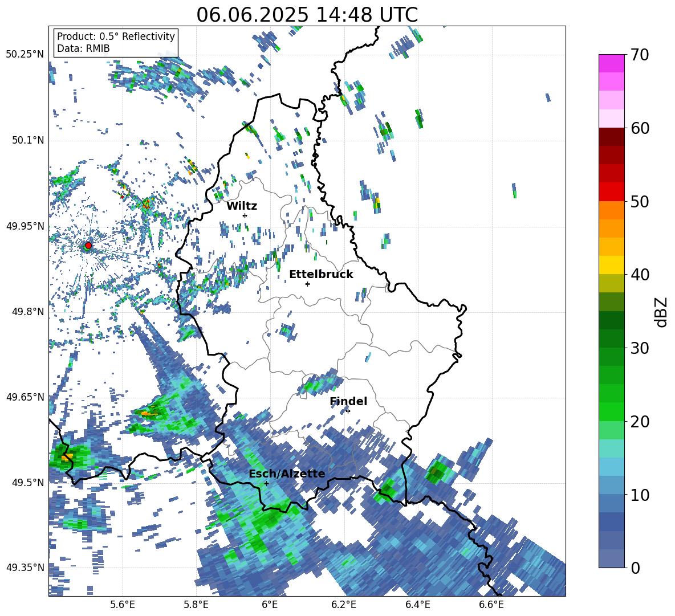The height and width of the screenshot is (616, 675).
Task: Click the Esch/Alzette station cross marker
Action: 266,483
